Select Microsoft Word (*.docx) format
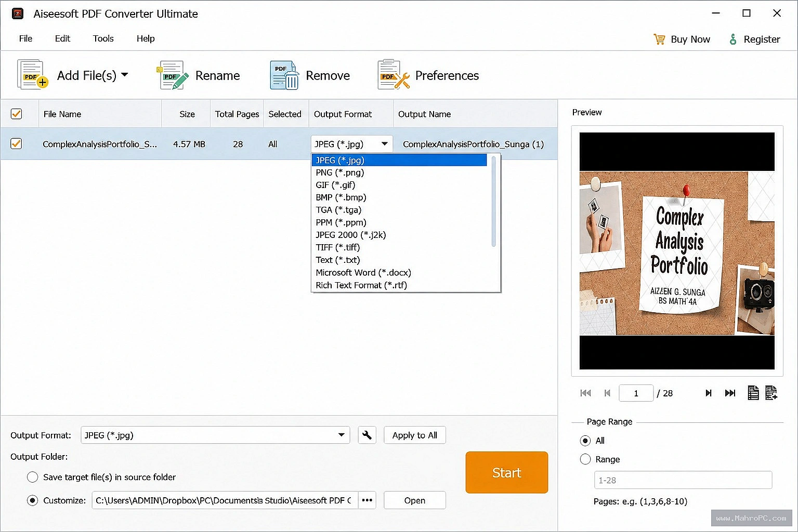This screenshot has height=532, width=798. tap(399, 272)
